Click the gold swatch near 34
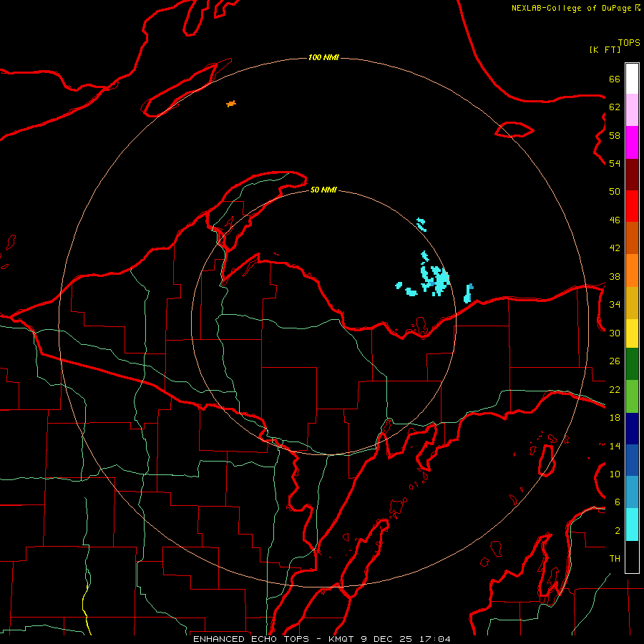 (x=632, y=303)
